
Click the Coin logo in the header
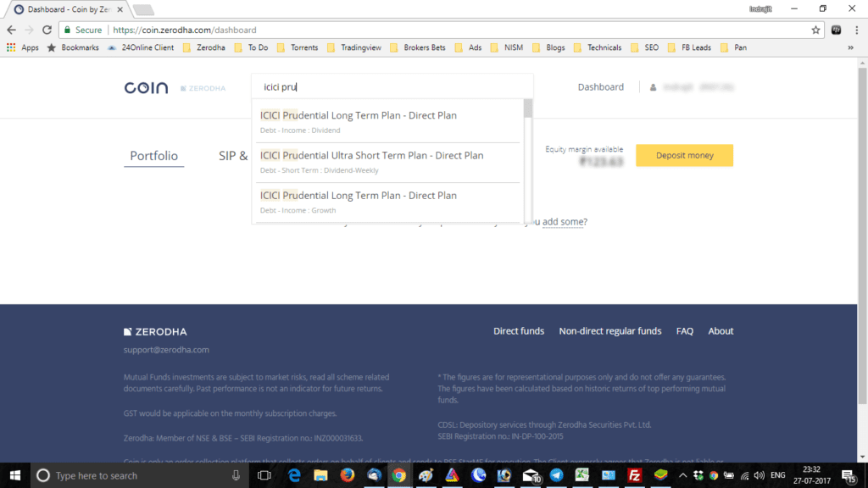pyautogui.click(x=145, y=86)
